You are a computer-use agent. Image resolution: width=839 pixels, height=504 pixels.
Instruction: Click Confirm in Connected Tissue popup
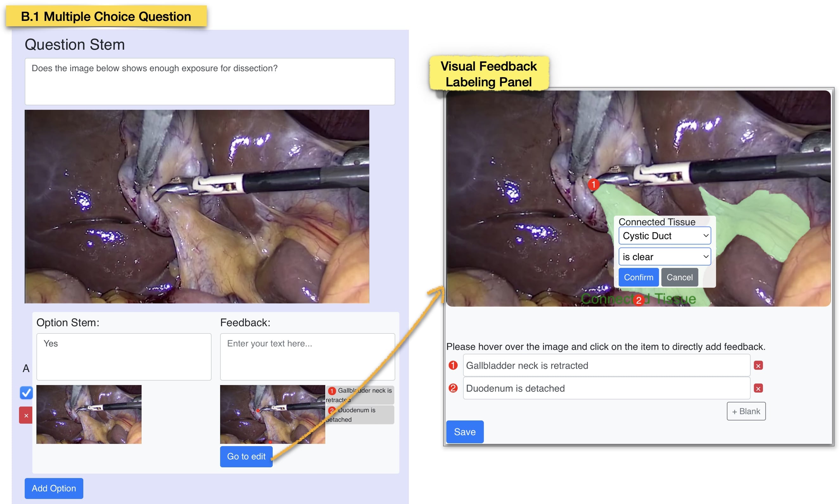(638, 277)
